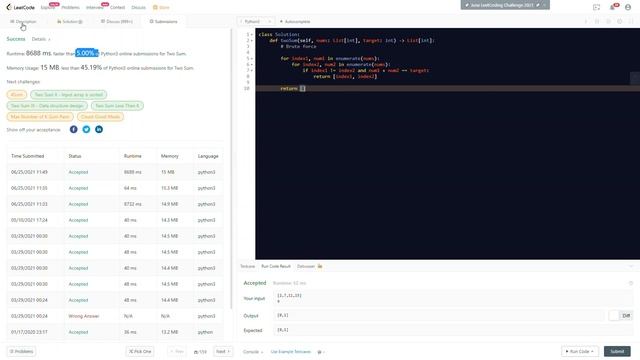Image resolution: width=640 pixels, height=360 pixels.
Task: Open the Run Code dropdown button
Action: (580, 351)
